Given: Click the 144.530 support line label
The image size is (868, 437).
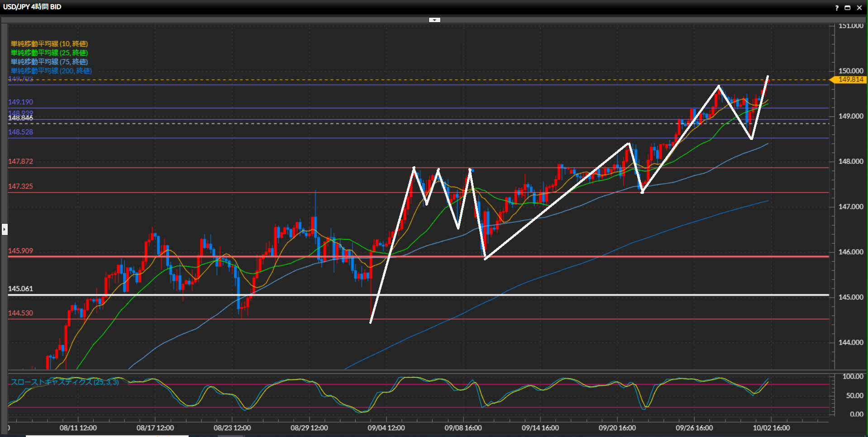Looking at the screenshot, I should pos(20,313).
